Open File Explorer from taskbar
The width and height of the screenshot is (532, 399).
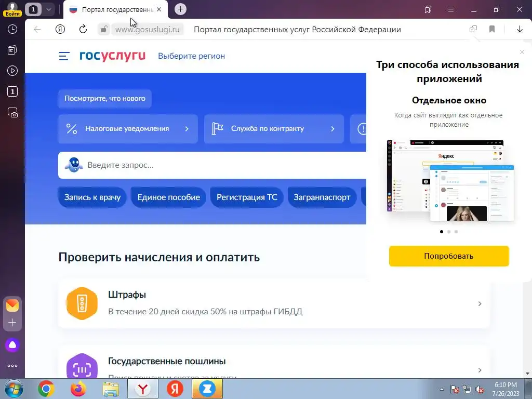pos(111,389)
